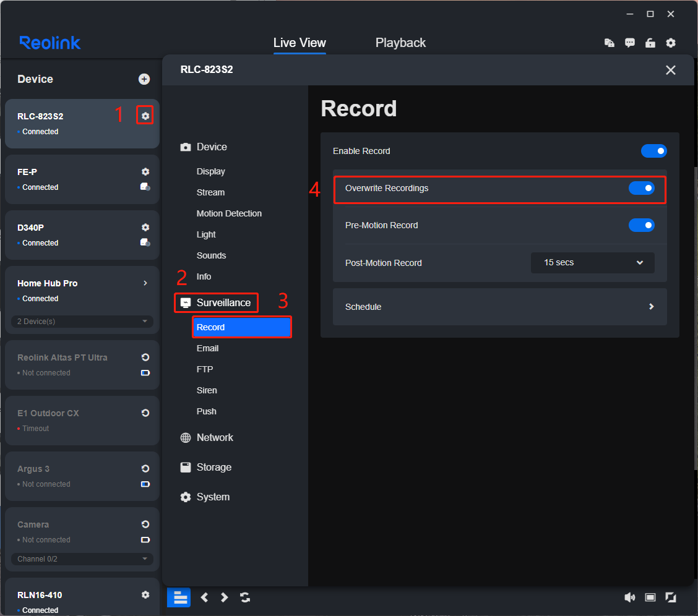
Task: Open the Email settings page
Action: coord(207,348)
